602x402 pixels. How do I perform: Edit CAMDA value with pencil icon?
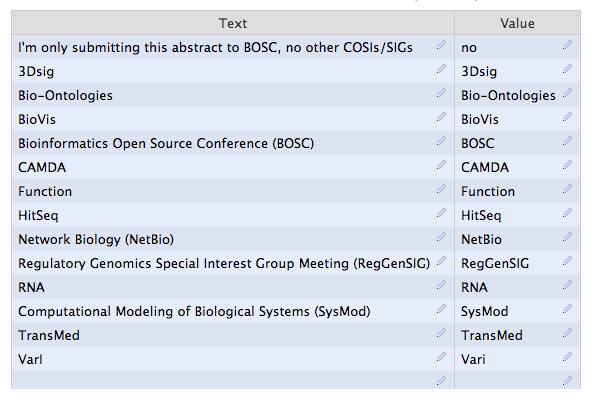[567, 166]
